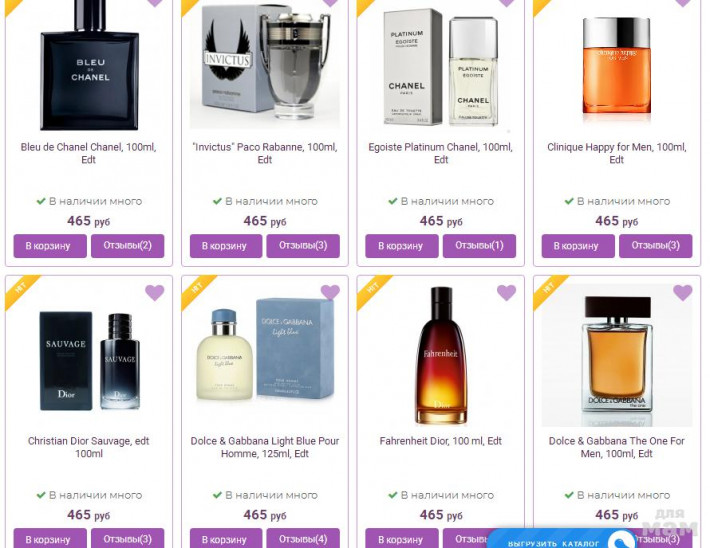Open reviews (1) for Egoiste Platinum
Image resolution: width=710 pixels, height=548 pixels.
coord(480,246)
